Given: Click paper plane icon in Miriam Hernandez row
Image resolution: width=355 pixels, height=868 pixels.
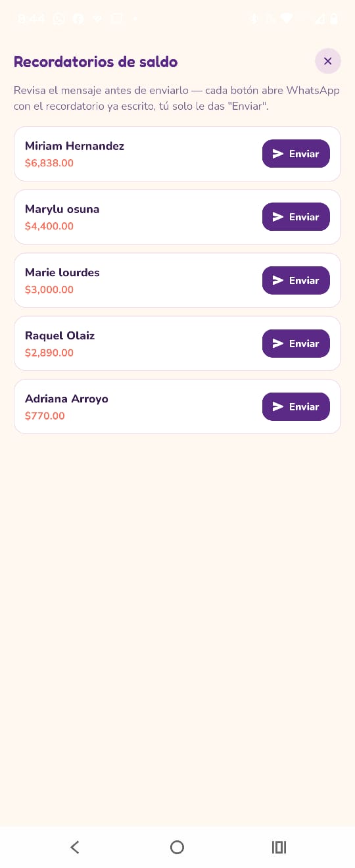Looking at the screenshot, I should coord(278,154).
